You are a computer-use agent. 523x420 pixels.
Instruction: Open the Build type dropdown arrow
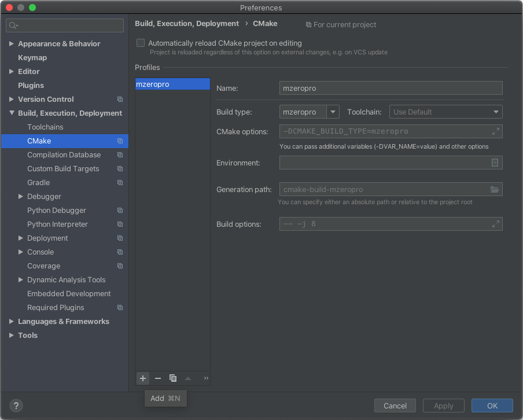(333, 112)
